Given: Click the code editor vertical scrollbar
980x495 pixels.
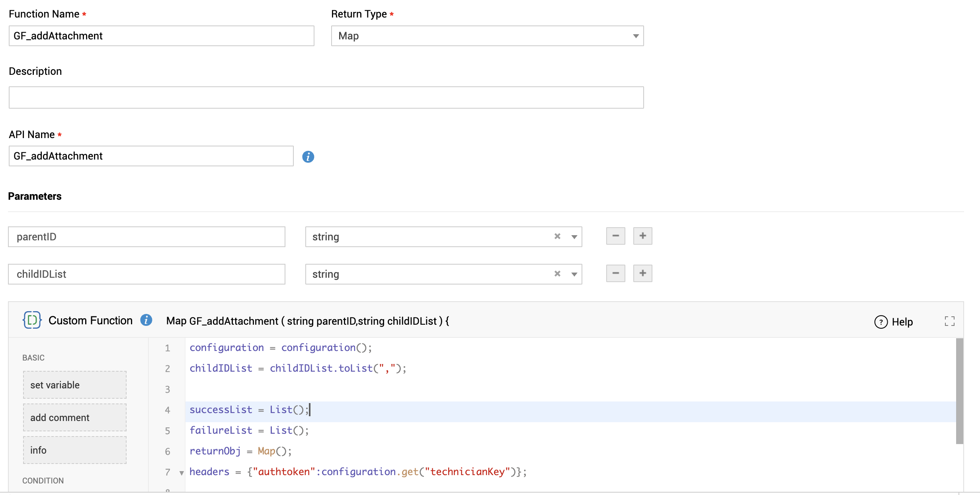Looking at the screenshot, I should (959, 391).
